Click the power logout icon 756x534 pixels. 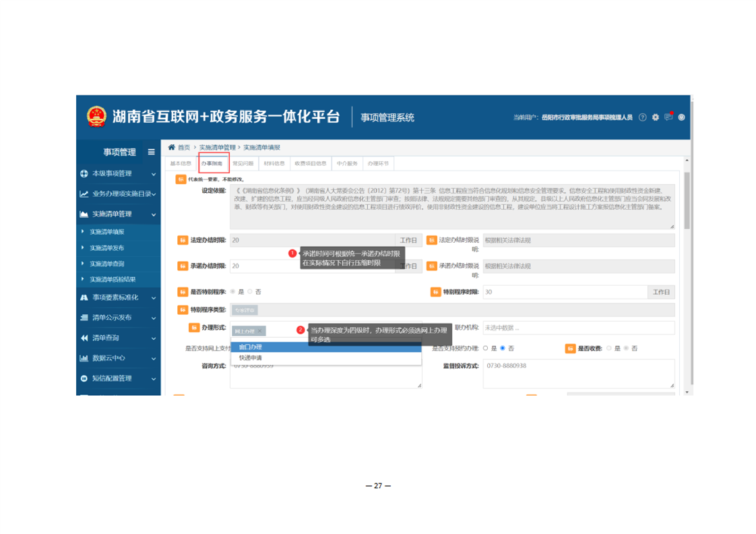[681, 117]
